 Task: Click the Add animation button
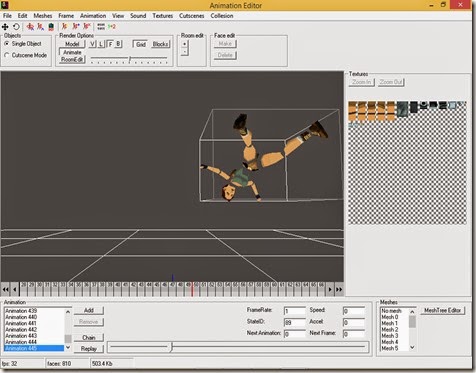click(x=89, y=310)
